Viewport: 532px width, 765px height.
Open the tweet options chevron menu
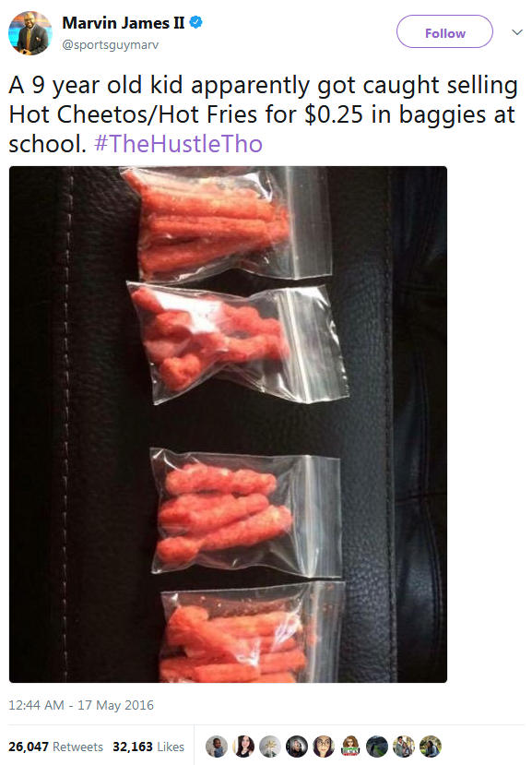(x=517, y=32)
